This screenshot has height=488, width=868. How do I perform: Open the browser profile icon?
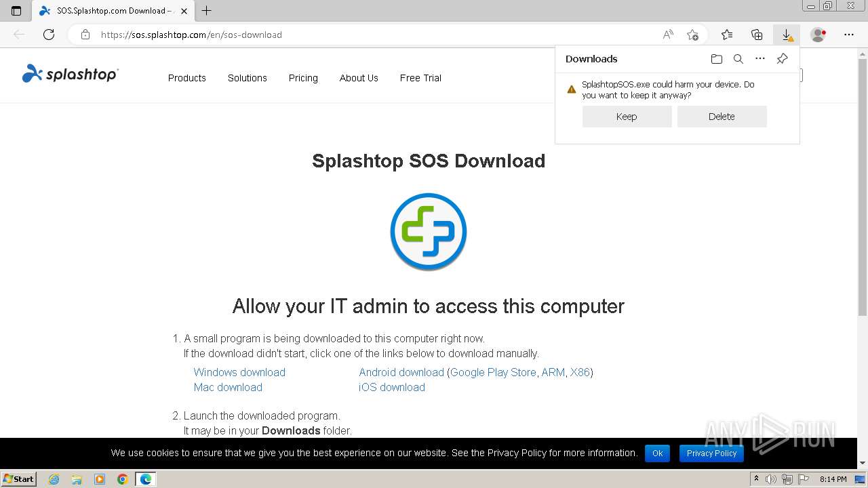(x=818, y=35)
